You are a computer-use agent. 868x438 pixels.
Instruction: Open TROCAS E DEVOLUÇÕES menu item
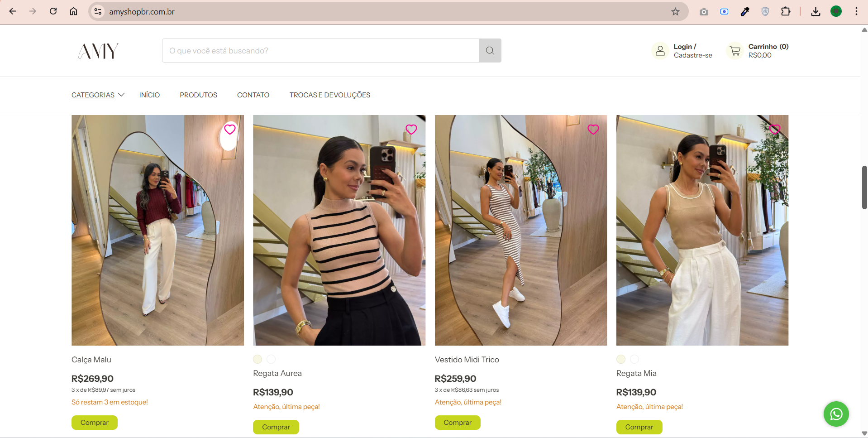[330, 95]
